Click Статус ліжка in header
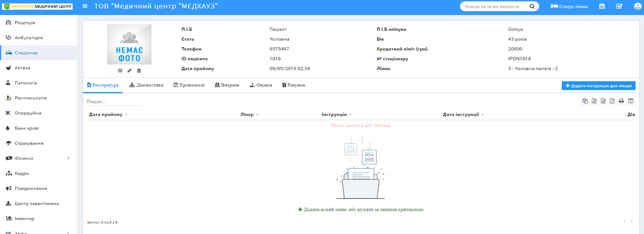The height and width of the screenshot is (234, 644). click(569, 6)
